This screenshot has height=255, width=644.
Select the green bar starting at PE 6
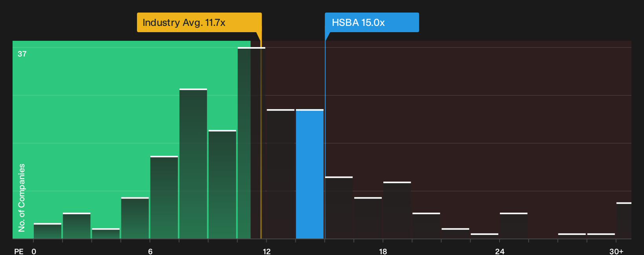click(164, 197)
